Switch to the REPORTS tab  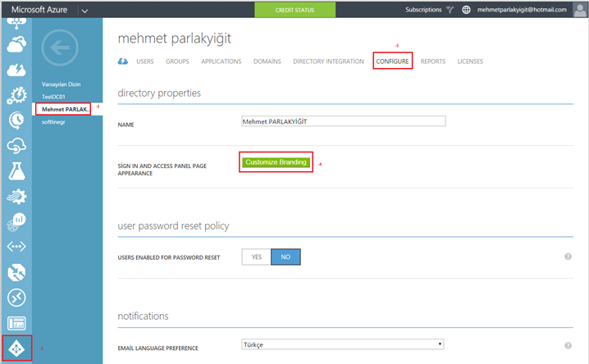(433, 61)
